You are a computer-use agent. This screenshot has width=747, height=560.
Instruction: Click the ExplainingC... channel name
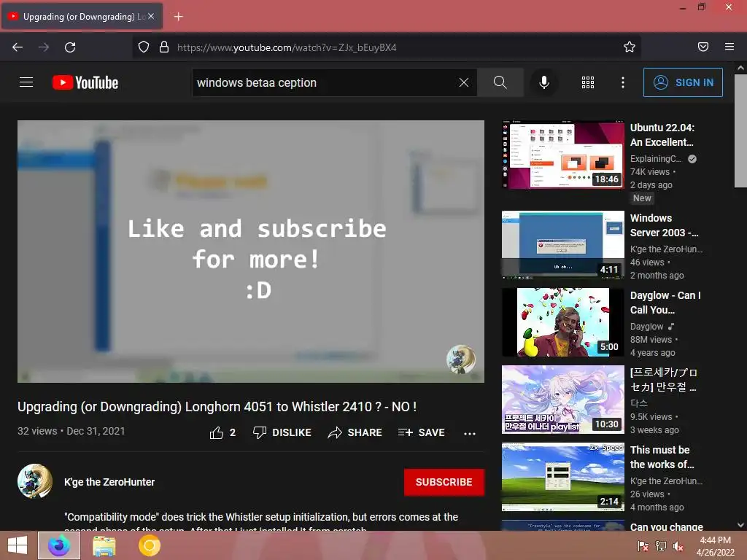[x=656, y=159]
